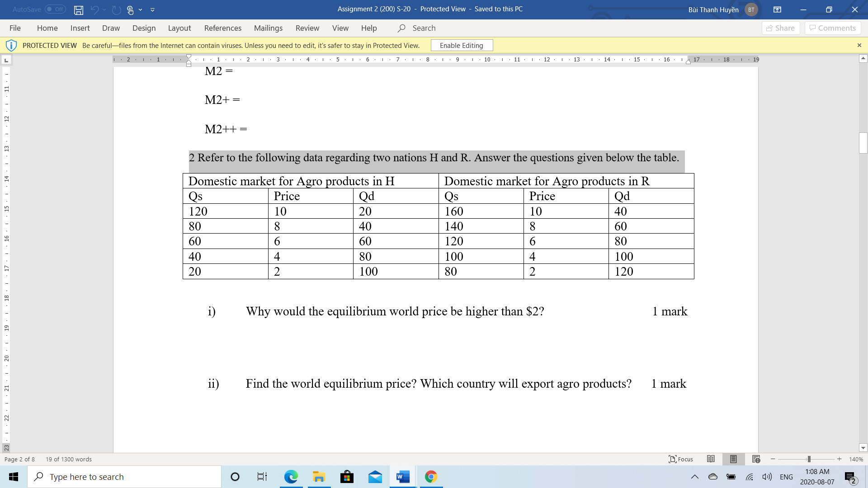Viewport: 868px width, 488px height.
Task: Open the View tab
Action: click(x=340, y=28)
